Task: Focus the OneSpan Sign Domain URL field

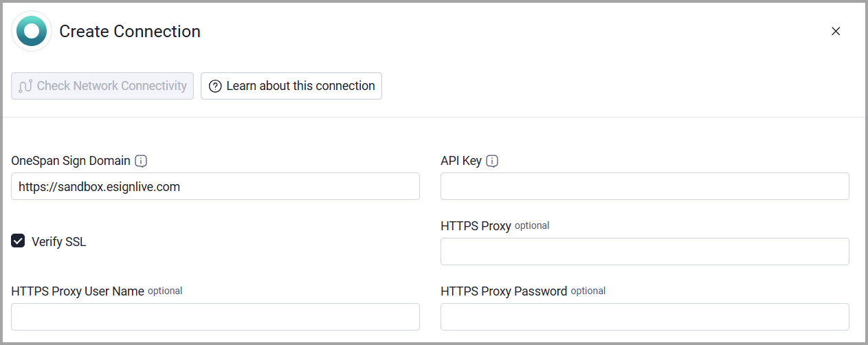Action: pyautogui.click(x=215, y=186)
